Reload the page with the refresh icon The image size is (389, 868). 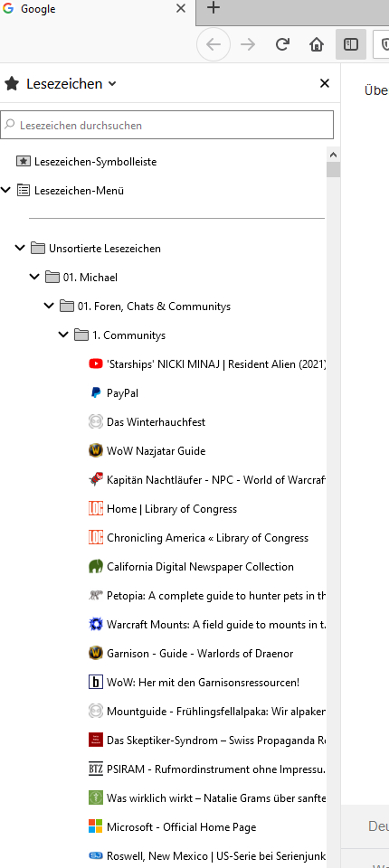coord(282,44)
